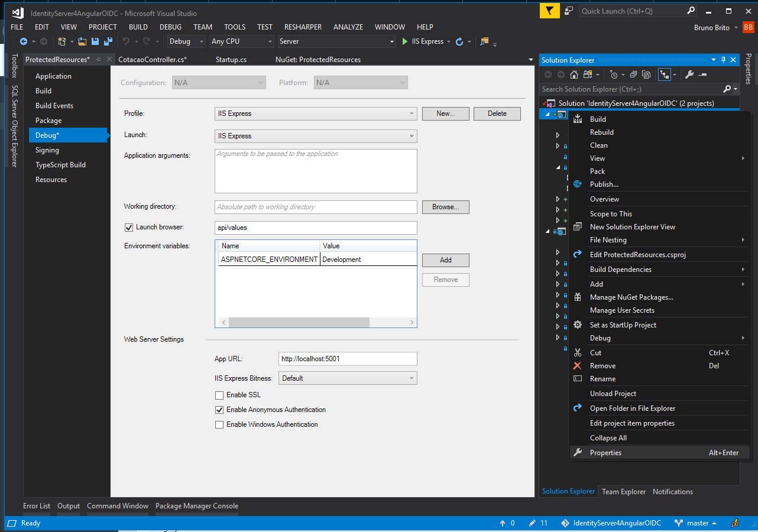758x532 pixels.
Task: Click the Browse button for working directory
Action: [x=445, y=207]
